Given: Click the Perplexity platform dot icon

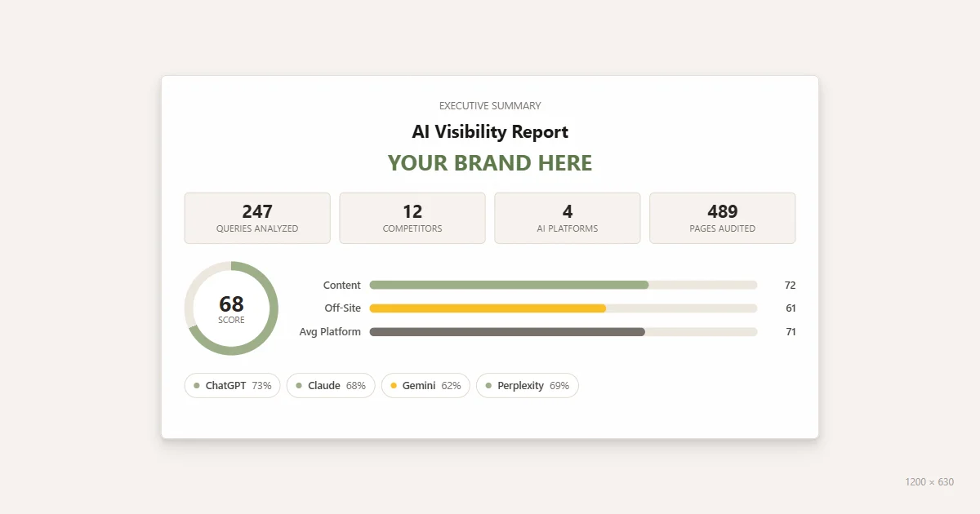Looking at the screenshot, I should click(489, 385).
